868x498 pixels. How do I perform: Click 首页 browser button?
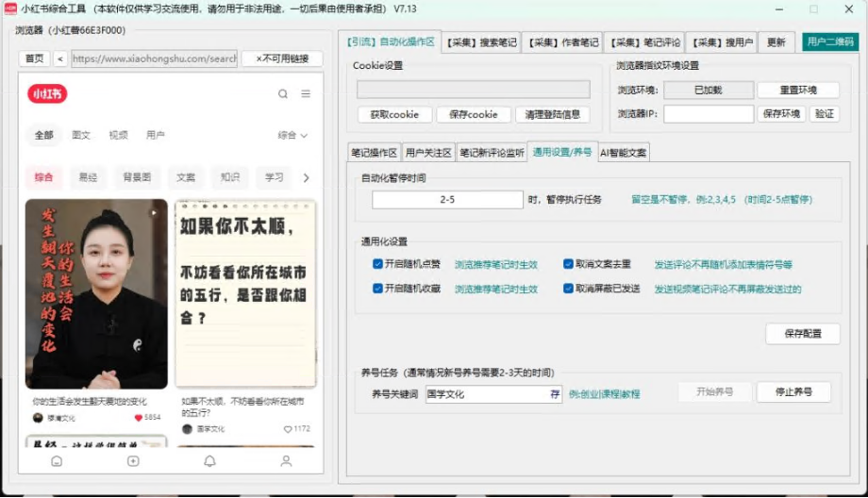point(34,58)
